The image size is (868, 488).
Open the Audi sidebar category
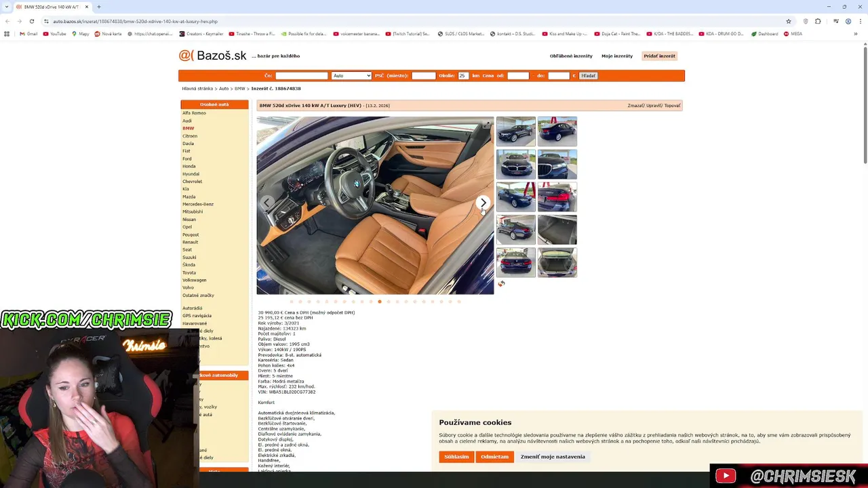[187, 121]
